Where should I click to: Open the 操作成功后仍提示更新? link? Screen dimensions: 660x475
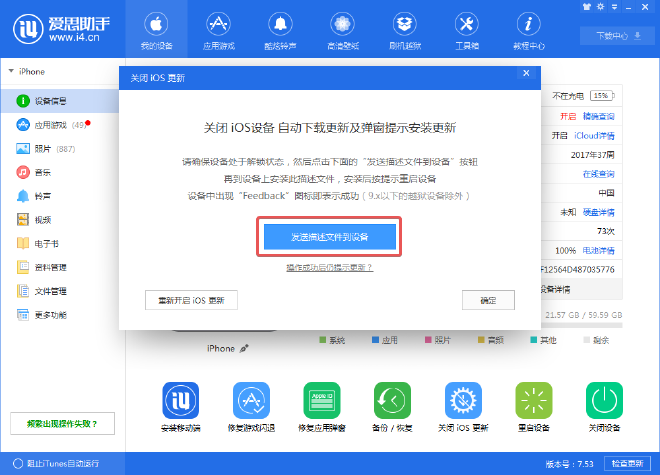coord(330,267)
